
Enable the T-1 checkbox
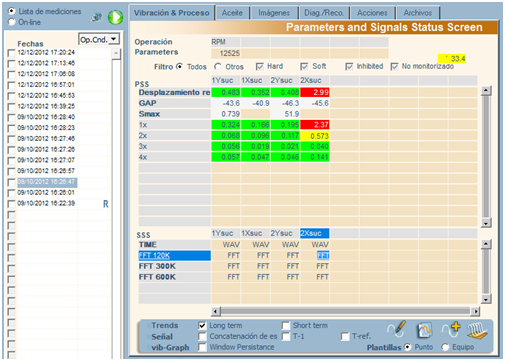(x=286, y=336)
